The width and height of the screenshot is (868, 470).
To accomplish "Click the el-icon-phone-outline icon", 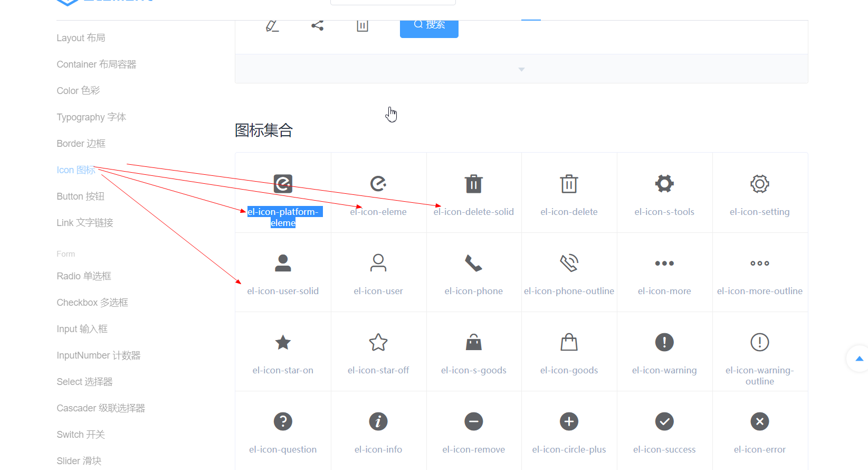I will tap(569, 263).
